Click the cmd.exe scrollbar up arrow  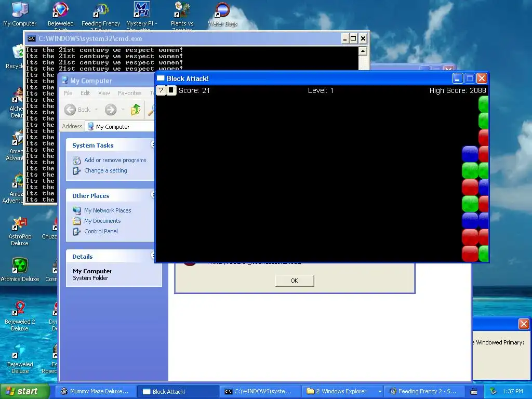pyautogui.click(x=362, y=51)
